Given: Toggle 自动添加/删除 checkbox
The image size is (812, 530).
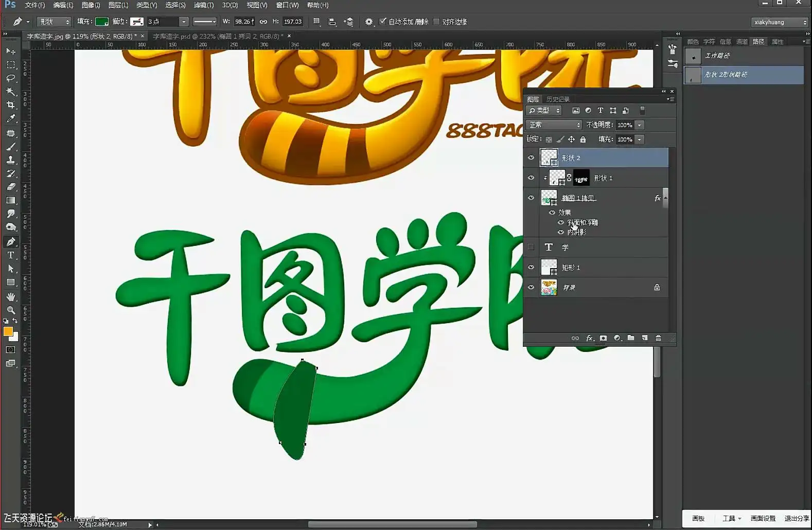Looking at the screenshot, I should (x=382, y=22).
